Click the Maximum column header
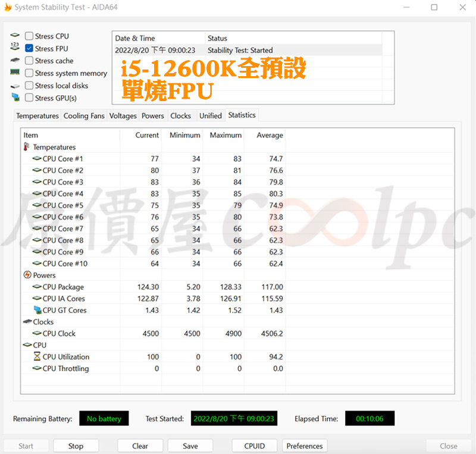The height and width of the screenshot is (454, 476). 224,135
